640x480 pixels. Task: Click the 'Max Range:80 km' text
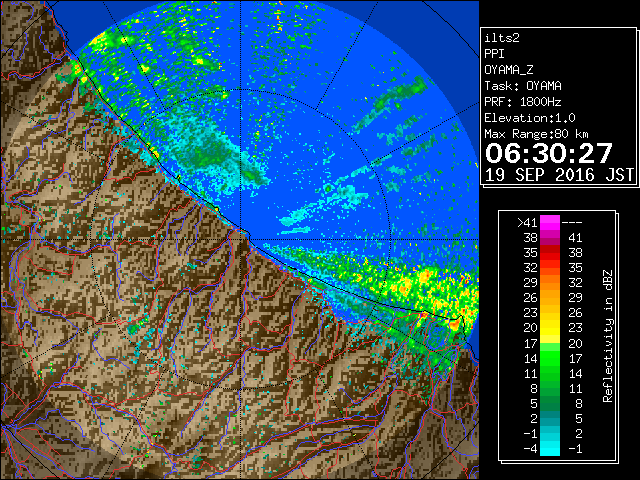(536, 134)
